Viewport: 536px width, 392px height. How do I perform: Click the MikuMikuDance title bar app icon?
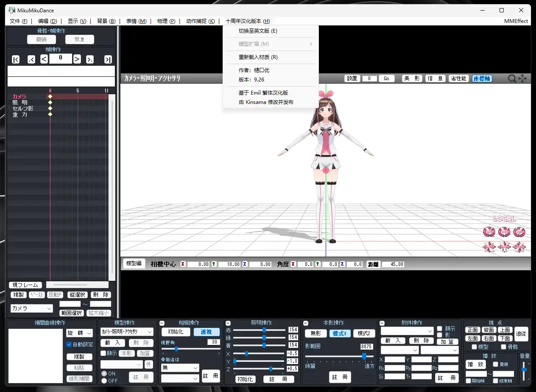pyautogui.click(x=12, y=10)
